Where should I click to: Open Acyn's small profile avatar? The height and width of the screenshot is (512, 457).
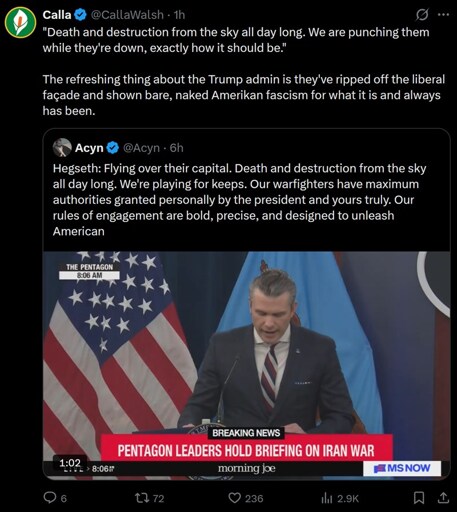click(62, 148)
